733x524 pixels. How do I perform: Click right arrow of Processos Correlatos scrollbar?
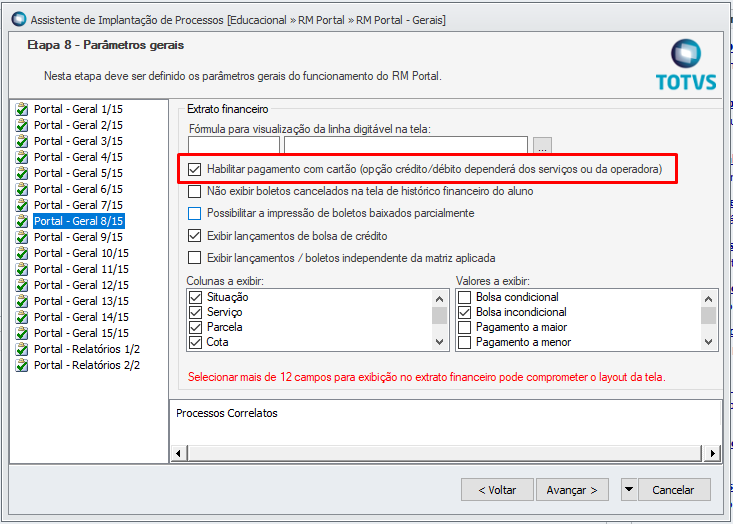712,453
